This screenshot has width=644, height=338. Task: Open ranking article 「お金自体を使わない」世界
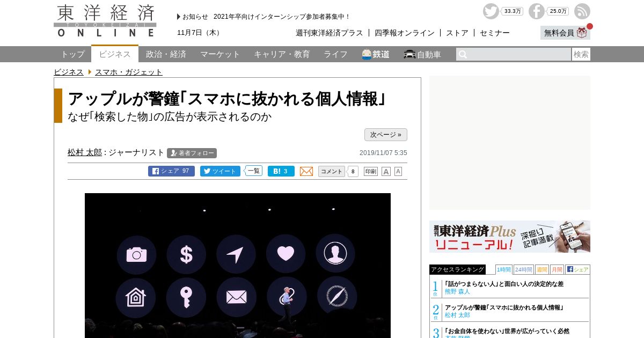point(507,331)
